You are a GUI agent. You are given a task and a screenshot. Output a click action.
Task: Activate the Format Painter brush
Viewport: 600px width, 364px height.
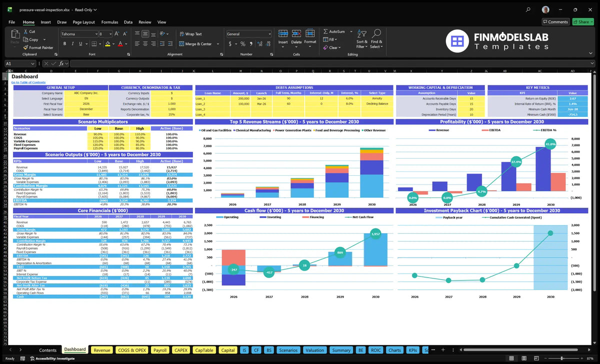pos(25,47)
